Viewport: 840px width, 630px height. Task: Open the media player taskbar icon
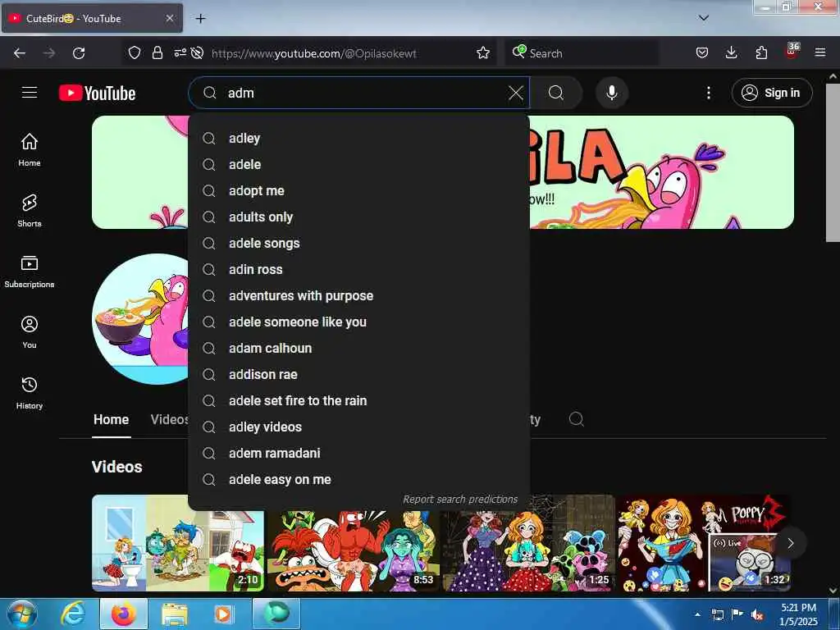click(x=222, y=614)
